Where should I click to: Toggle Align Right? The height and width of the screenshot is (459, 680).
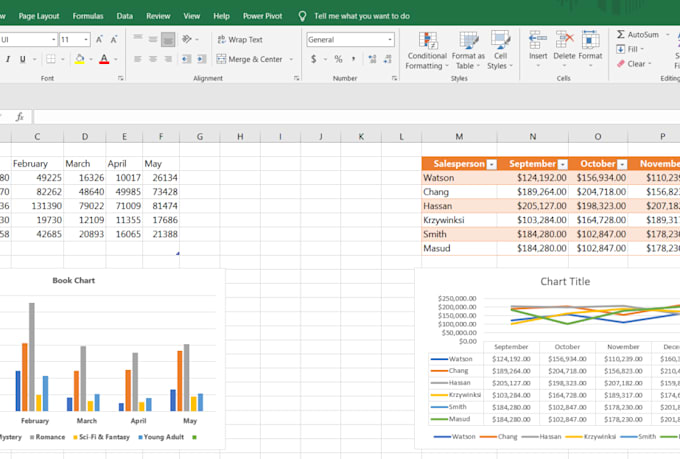pyautogui.click(x=168, y=59)
